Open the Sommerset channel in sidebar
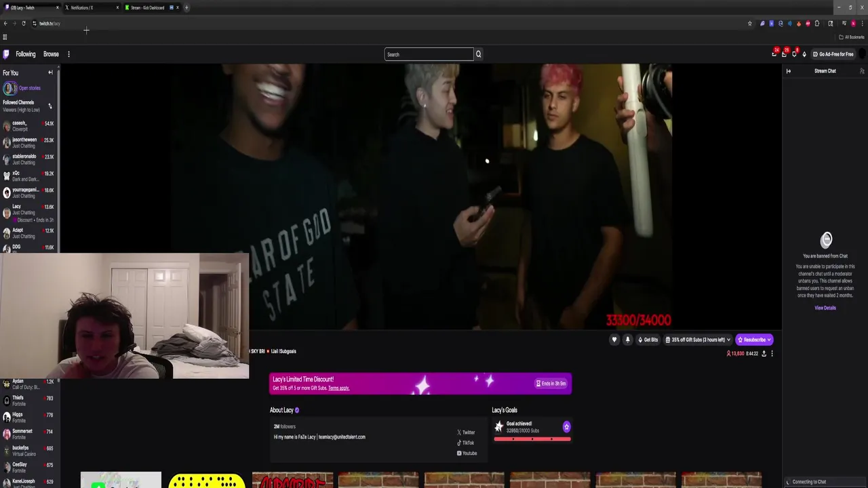 (28, 434)
